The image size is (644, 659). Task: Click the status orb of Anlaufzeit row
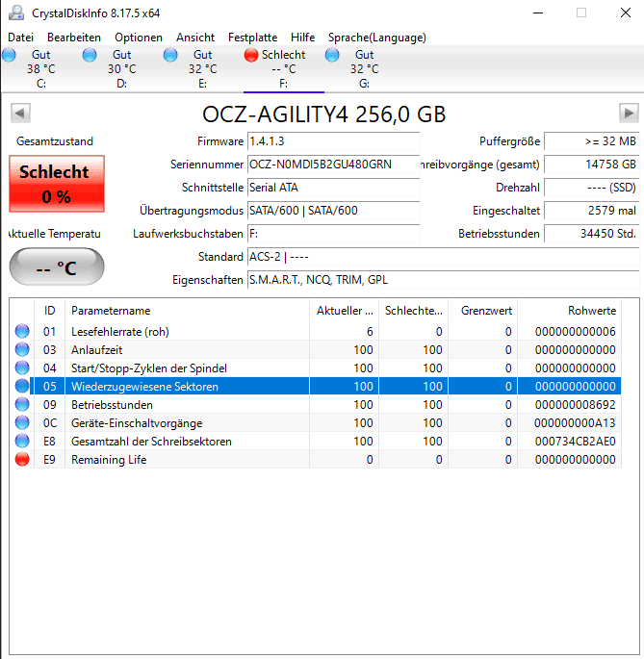point(22,349)
